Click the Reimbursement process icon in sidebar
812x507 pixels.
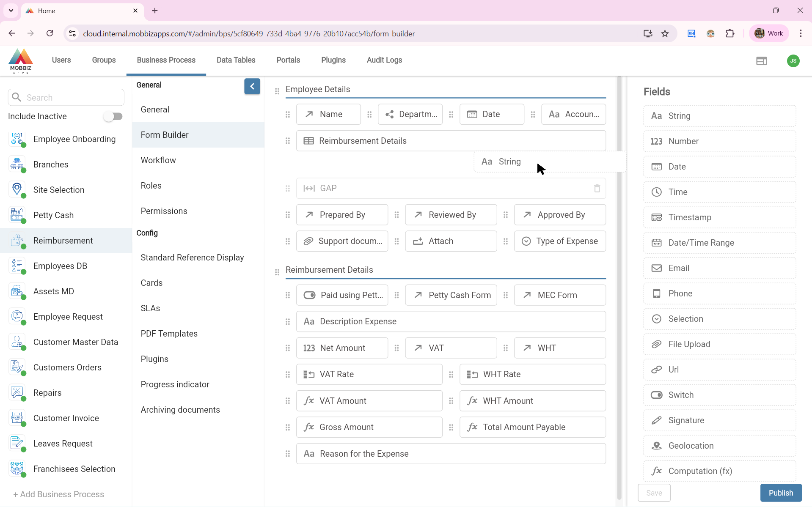(x=17, y=241)
